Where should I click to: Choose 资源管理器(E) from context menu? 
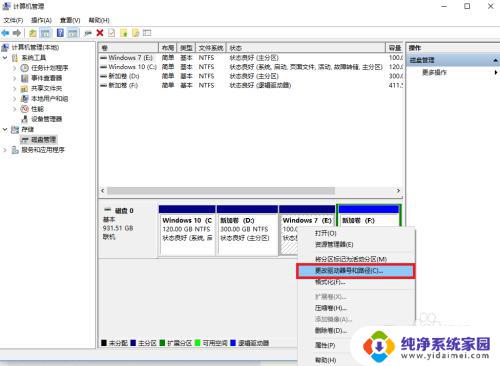(356, 245)
